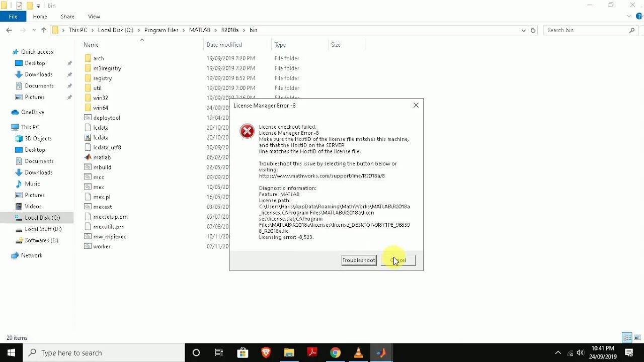Open Task View on the taskbar
The image size is (644, 362).
pyautogui.click(x=219, y=352)
